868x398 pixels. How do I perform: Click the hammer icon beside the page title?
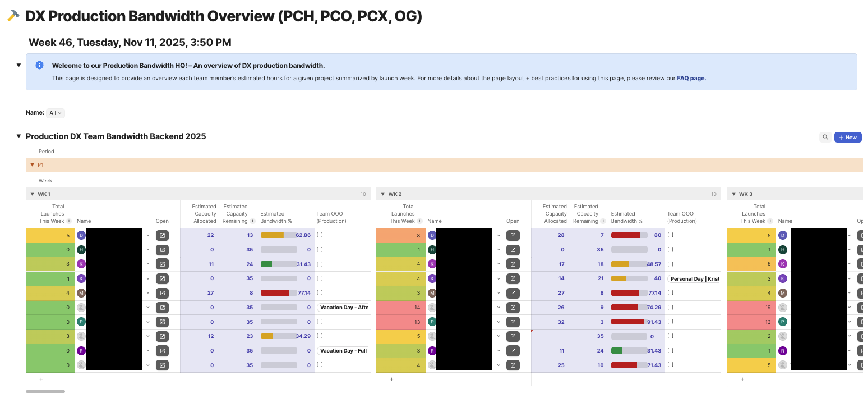click(13, 16)
